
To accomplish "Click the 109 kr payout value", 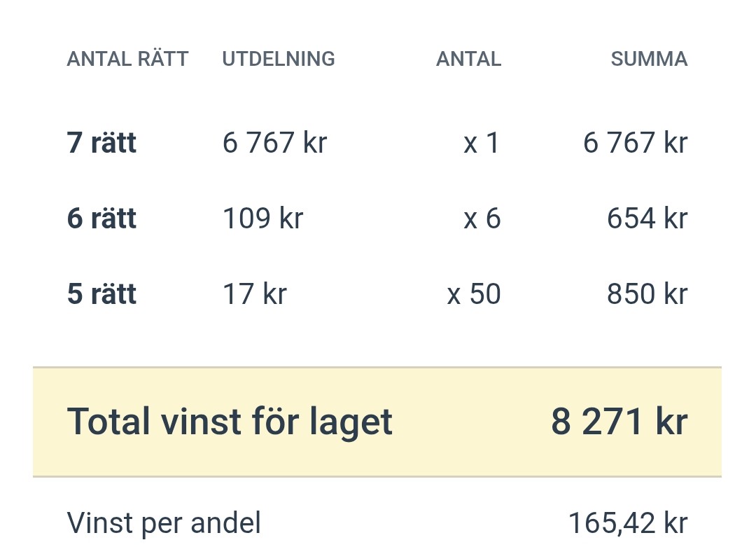I will [x=262, y=218].
